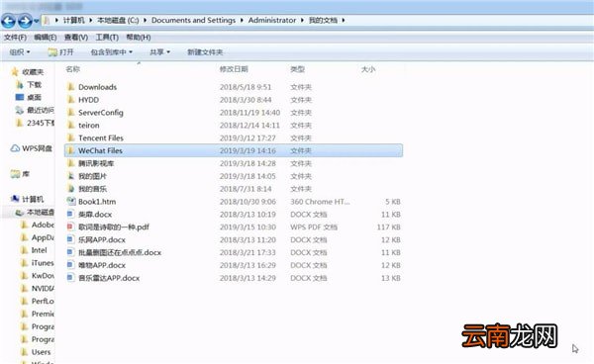The image size is (594, 364).
Task: Open the 编辑(E) menu
Action: coord(46,38)
